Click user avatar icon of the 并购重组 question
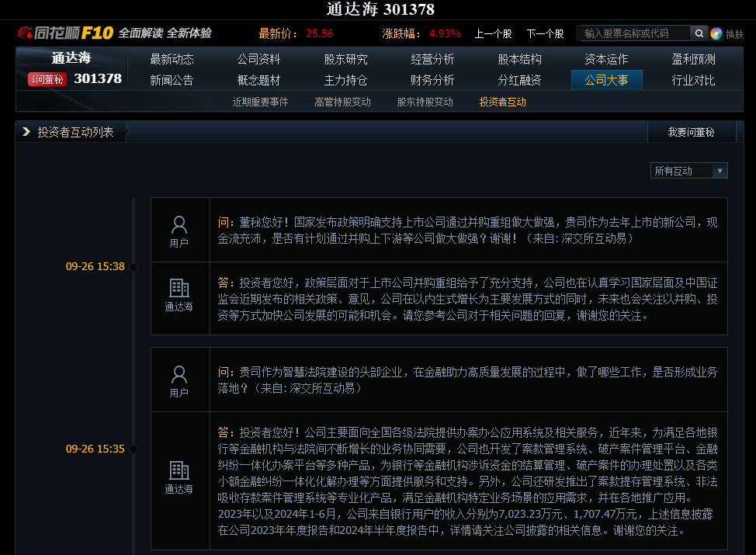 (179, 224)
